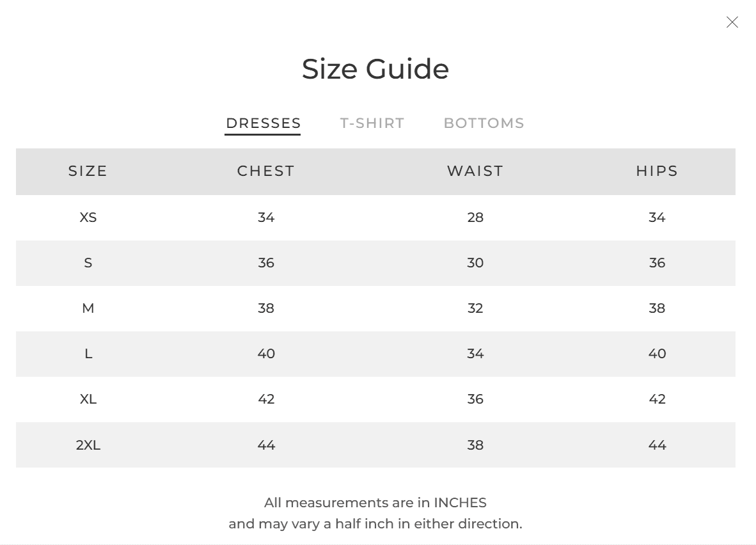Image resolution: width=756 pixels, height=545 pixels.
Task: Click chest value 38 for size M
Action: pos(266,308)
